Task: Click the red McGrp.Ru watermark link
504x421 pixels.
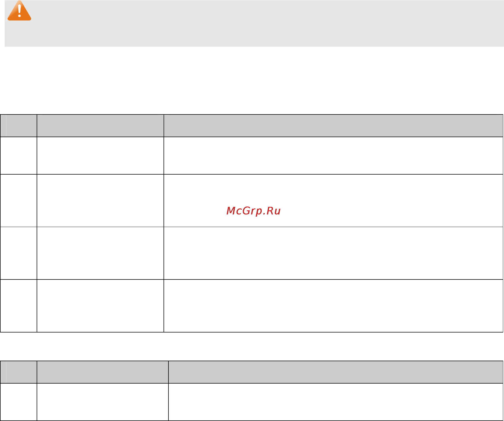Action: point(253,211)
